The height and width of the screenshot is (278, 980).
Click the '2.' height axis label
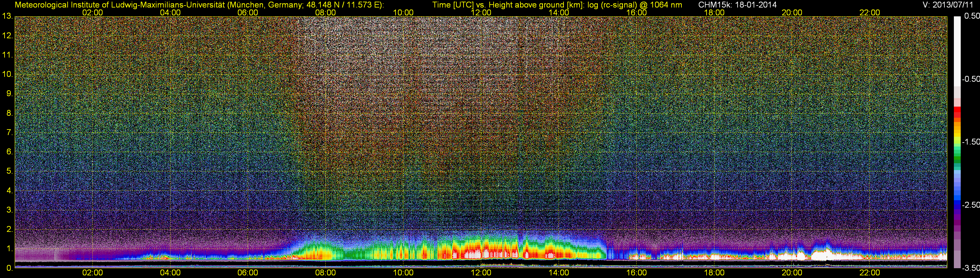click(9, 230)
